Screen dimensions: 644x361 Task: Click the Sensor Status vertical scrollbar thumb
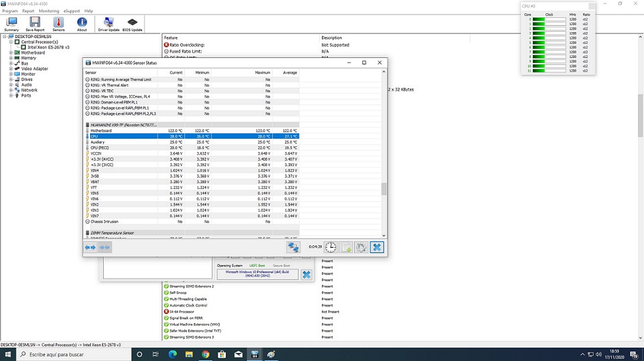[384, 189]
